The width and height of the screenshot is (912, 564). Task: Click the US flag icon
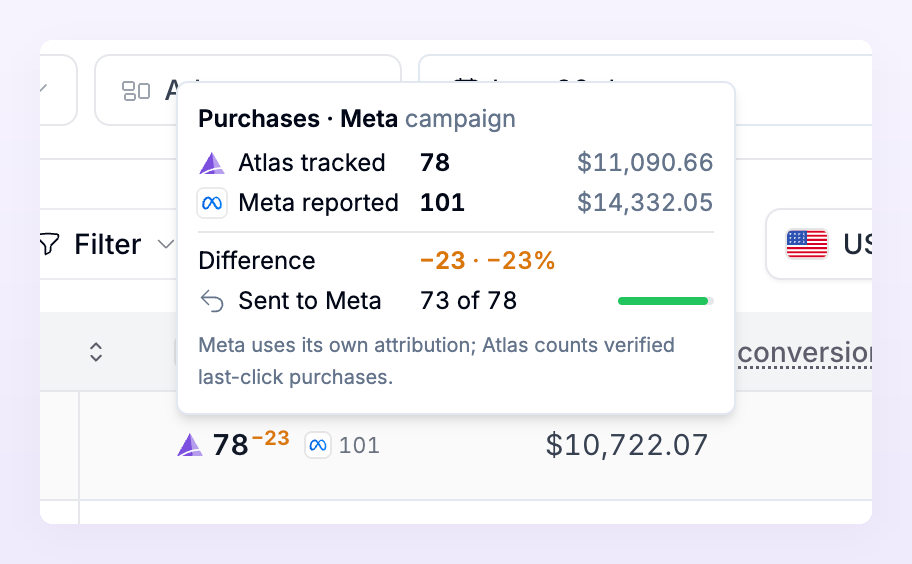point(807,244)
